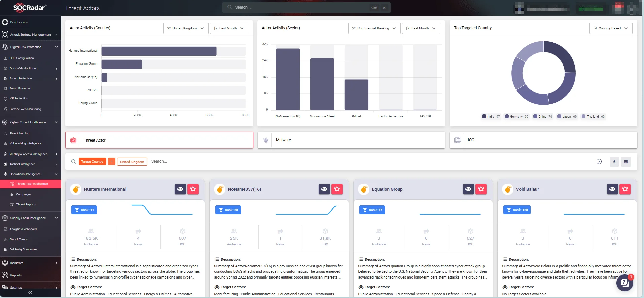Expand Dark Web Monitoring submenu
Viewport: 644px width, 298px height.
(30, 68)
